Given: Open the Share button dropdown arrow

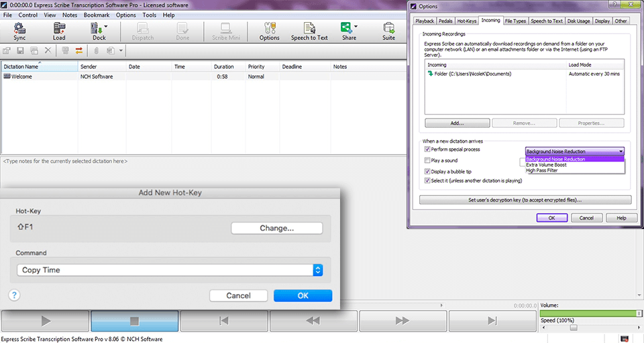Looking at the screenshot, I should (356, 26).
